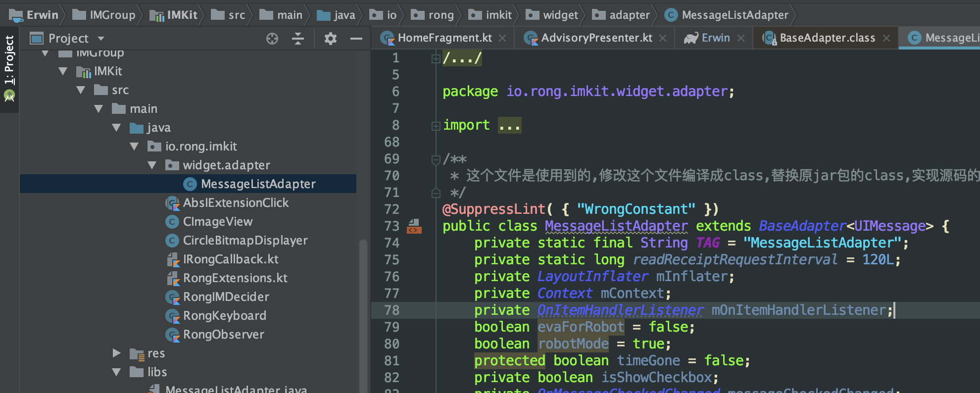Screen dimensions: 980x393
Task: Collapse the IMKit tree node arrow
Action: [63, 71]
